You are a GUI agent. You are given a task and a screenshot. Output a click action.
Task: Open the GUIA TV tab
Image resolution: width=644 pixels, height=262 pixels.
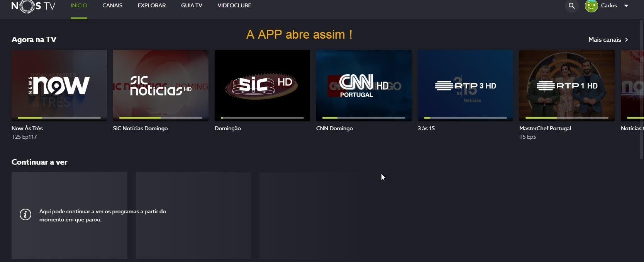[192, 5]
